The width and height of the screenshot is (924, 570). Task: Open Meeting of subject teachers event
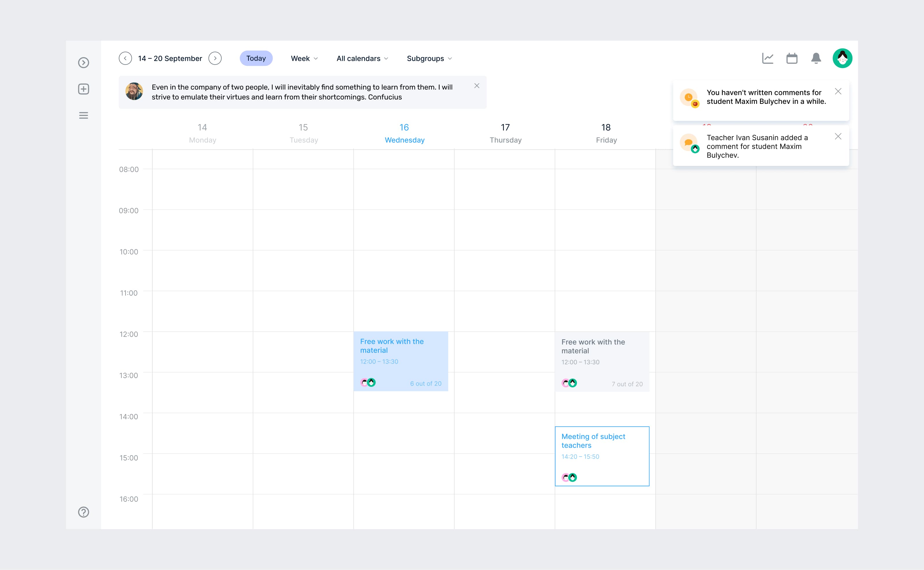pyautogui.click(x=602, y=456)
